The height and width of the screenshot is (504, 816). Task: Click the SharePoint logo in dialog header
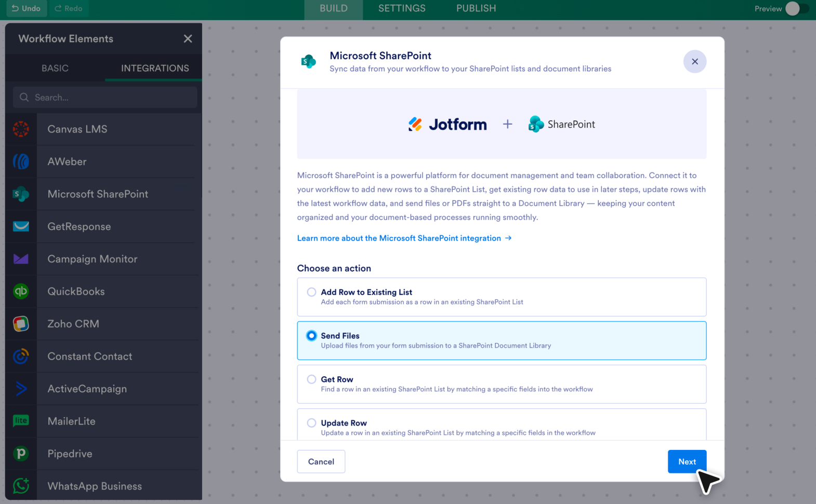309,61
